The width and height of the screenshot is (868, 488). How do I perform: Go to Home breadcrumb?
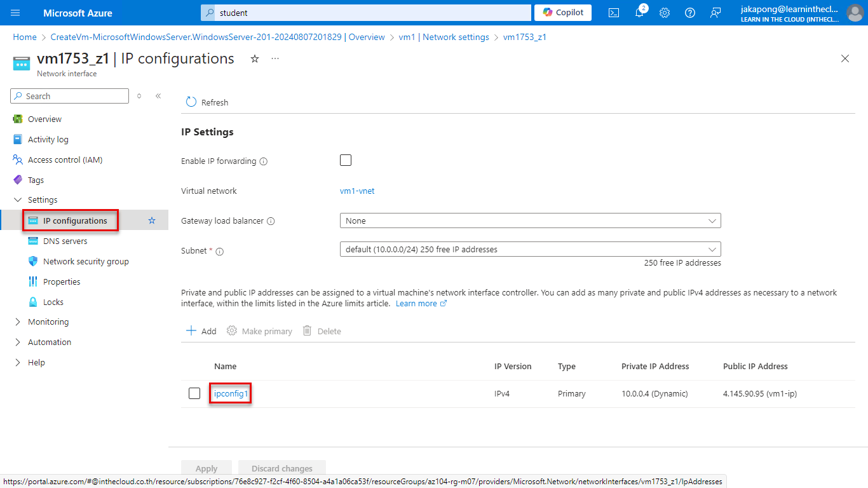(x=25, y=37)
